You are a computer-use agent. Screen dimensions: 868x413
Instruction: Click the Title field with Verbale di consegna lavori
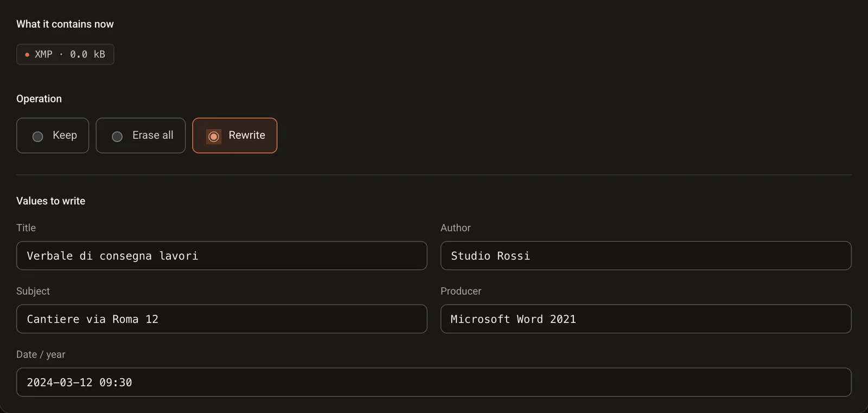point(221,256)
